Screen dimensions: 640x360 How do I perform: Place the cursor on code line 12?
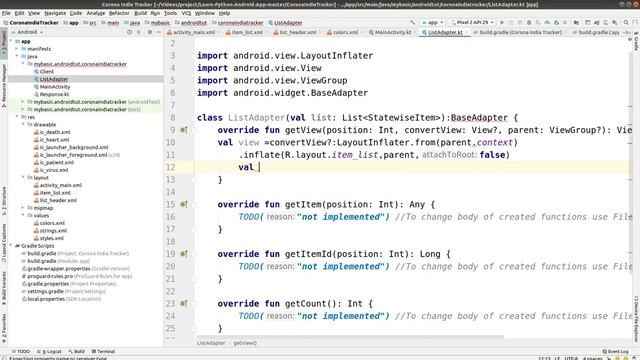click(412, 167)
